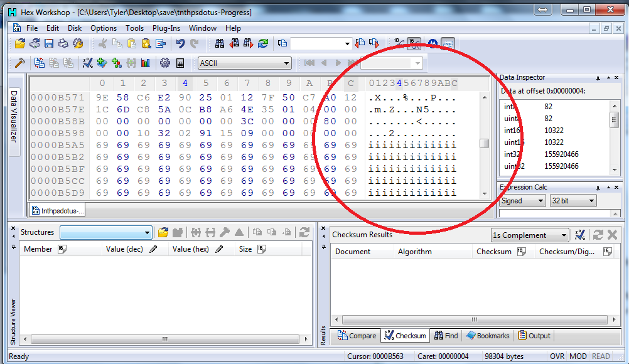629x364 pixels.
Task: Click the Data Visualizer side panel button
Action: [14, 116]
